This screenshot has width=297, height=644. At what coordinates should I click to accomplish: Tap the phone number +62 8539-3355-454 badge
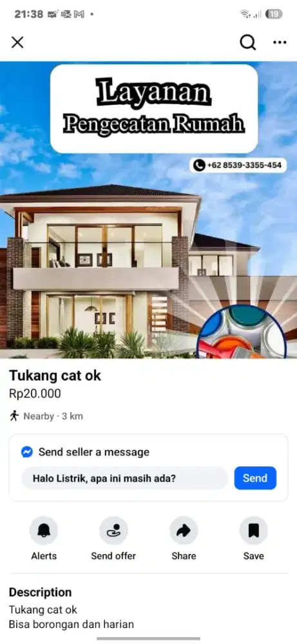[x=238, y=165]
